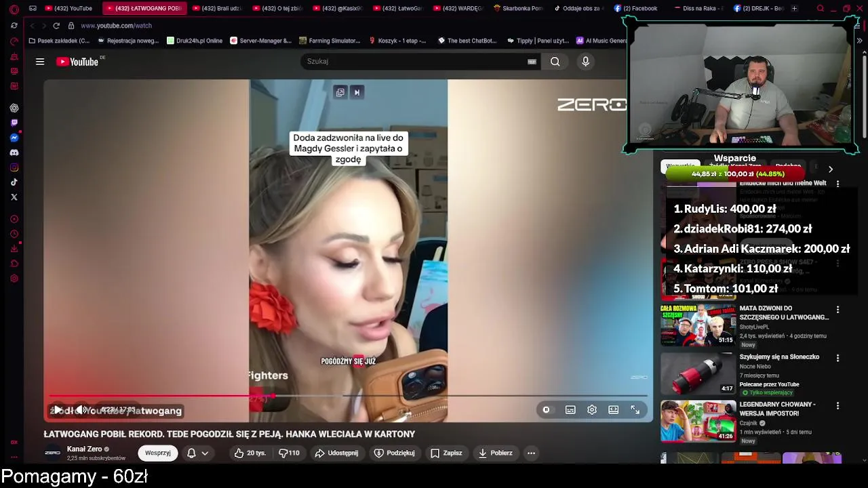Seek on the red video progress bar
This screenshot has height=488, width=868.
click(348, 396)
